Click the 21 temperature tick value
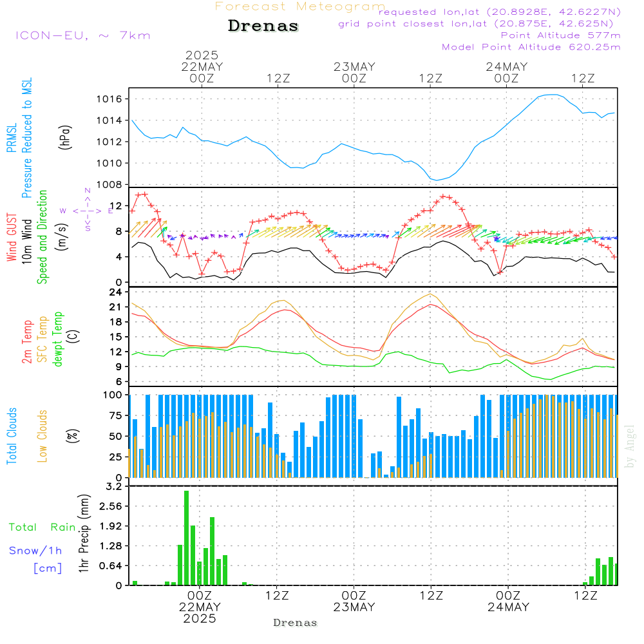644x644 pixels. tap(115, 307)
